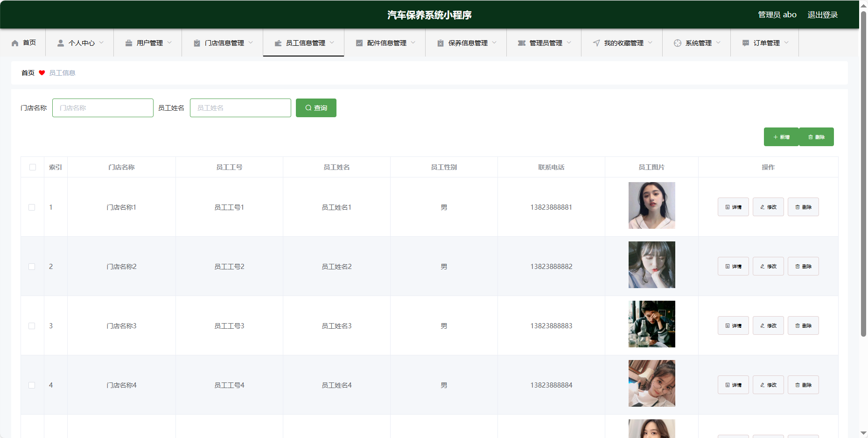Click the 员工信息管理 briefcase icon

278,43
